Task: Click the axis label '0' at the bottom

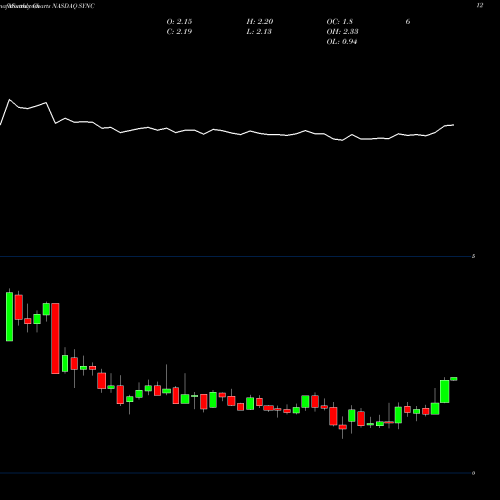Action: 473,473
